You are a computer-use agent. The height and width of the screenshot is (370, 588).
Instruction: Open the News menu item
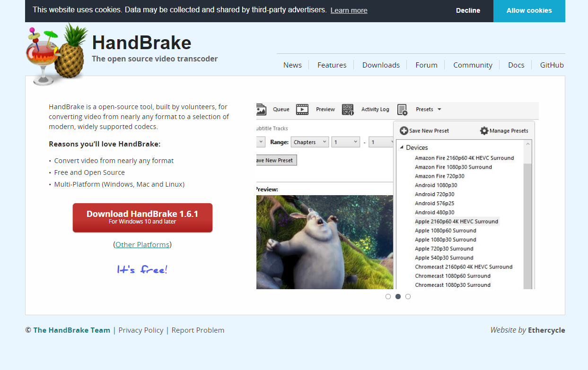292,65
